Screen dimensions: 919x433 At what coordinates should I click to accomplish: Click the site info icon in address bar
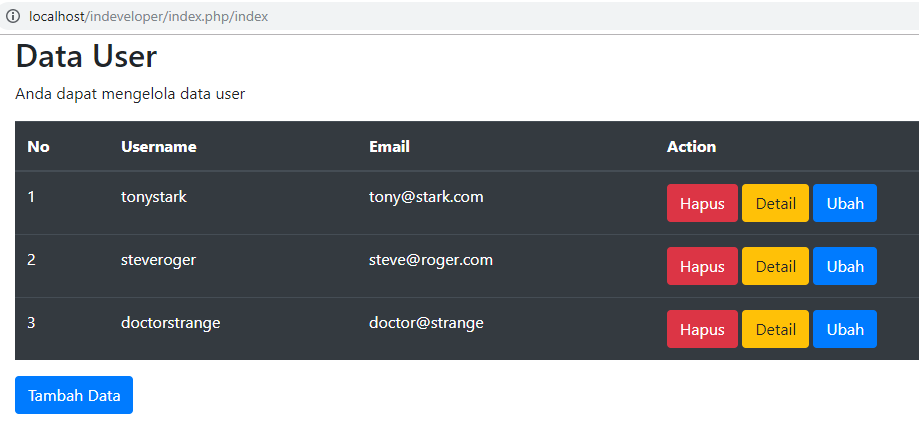point(13,17)
